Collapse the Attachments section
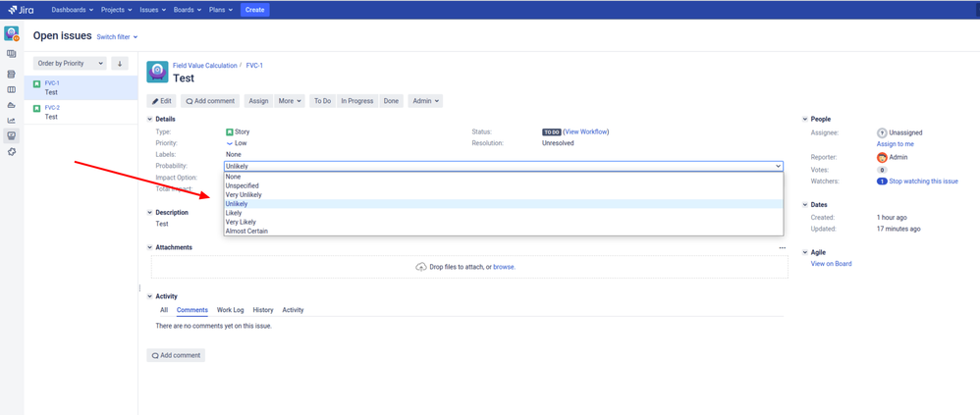The image size is (980, 415). point(149,248)
